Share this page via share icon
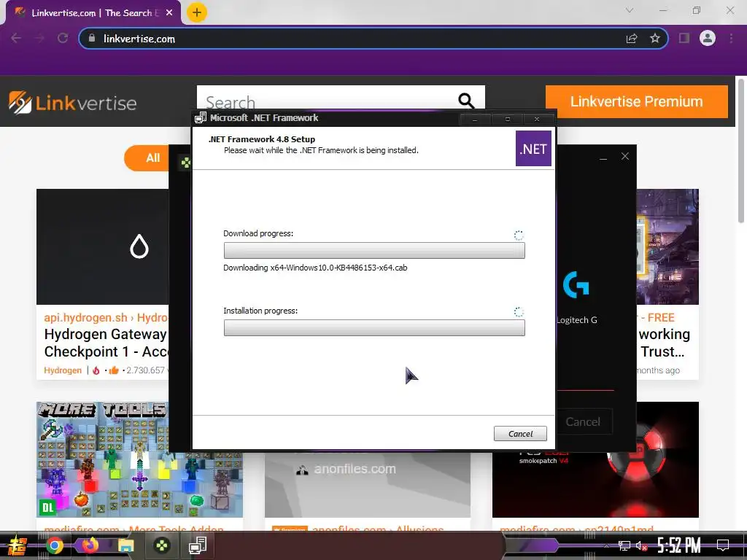747x560 pixels. click(x=632, y=39)
